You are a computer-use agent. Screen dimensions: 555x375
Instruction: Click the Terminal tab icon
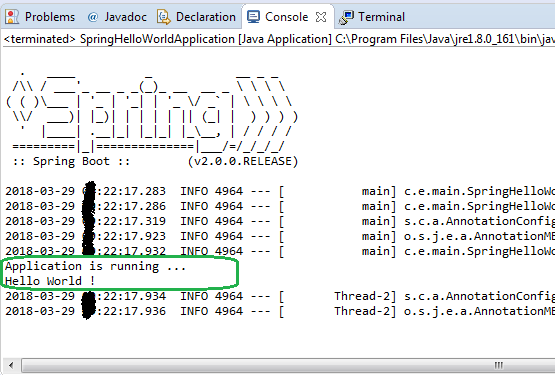[346, 17]
